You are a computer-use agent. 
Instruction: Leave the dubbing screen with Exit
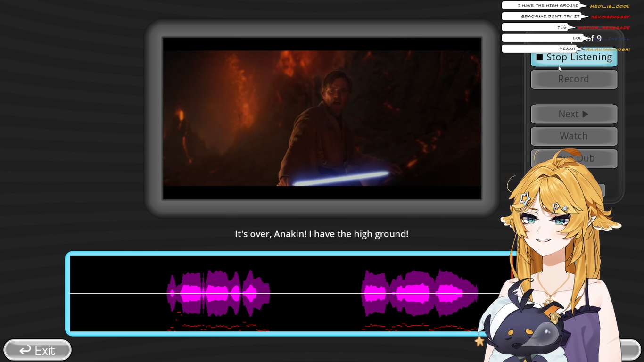coord(37,350)
